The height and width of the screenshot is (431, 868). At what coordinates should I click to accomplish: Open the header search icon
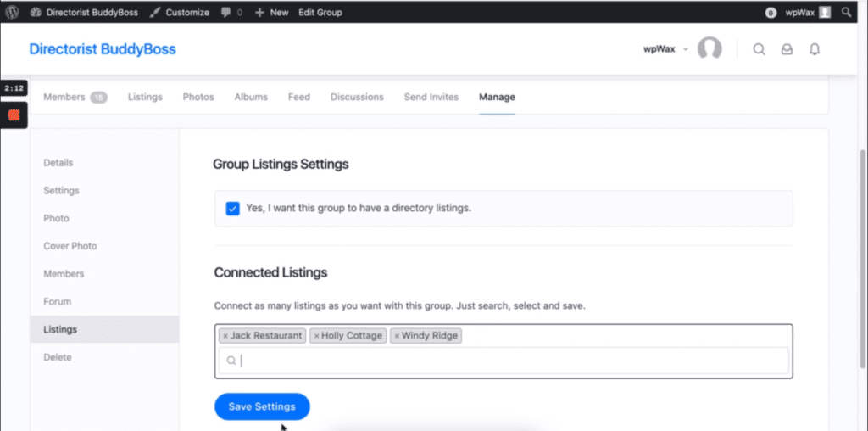[759, 49]
